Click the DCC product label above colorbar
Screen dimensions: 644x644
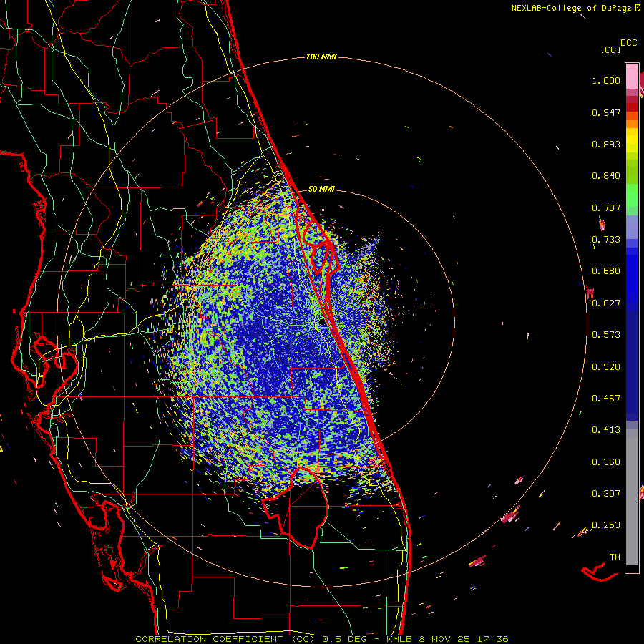(628, 43)
